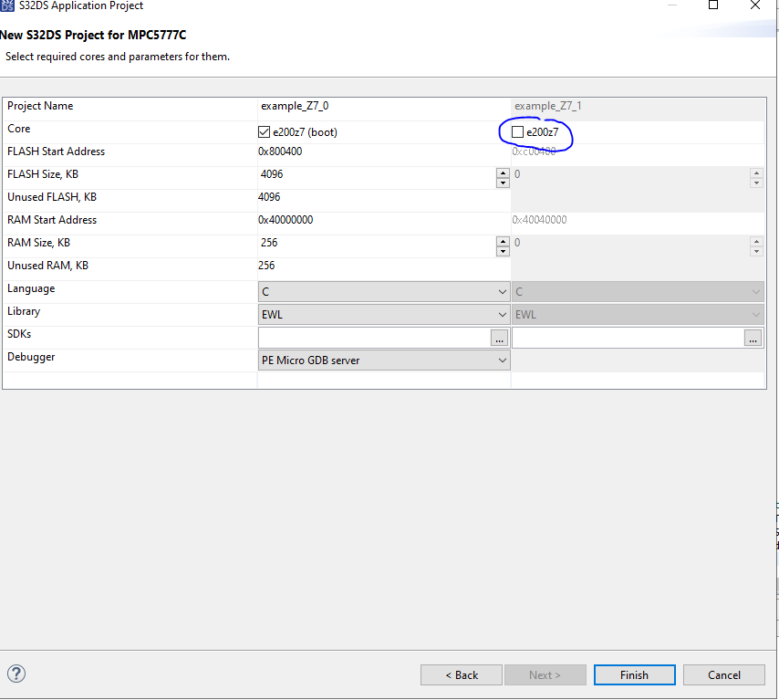Uncheck the e200z7 (boot) core checkbox
The width and height of the screenshot is (779, 700).
265,131
